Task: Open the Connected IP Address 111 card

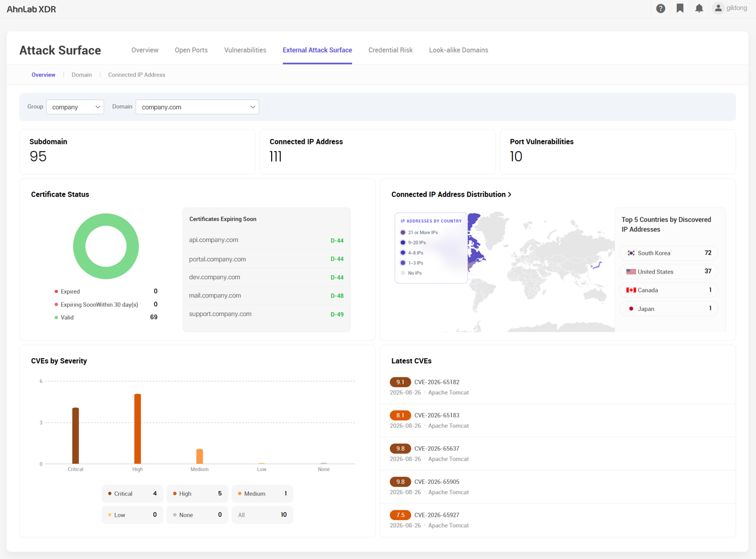Action: [x=378, y=152]
